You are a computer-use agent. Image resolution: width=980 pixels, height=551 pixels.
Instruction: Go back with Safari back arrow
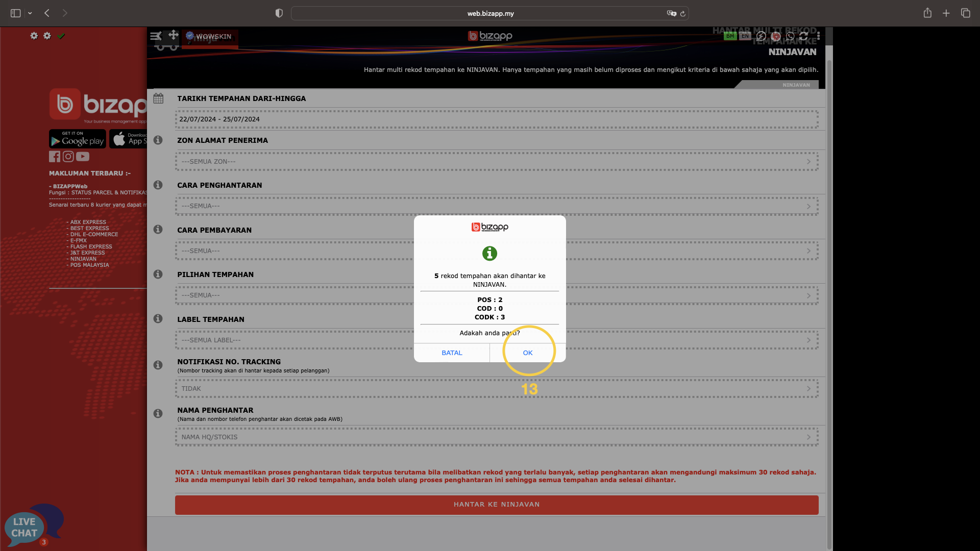(x=47, y=13)
